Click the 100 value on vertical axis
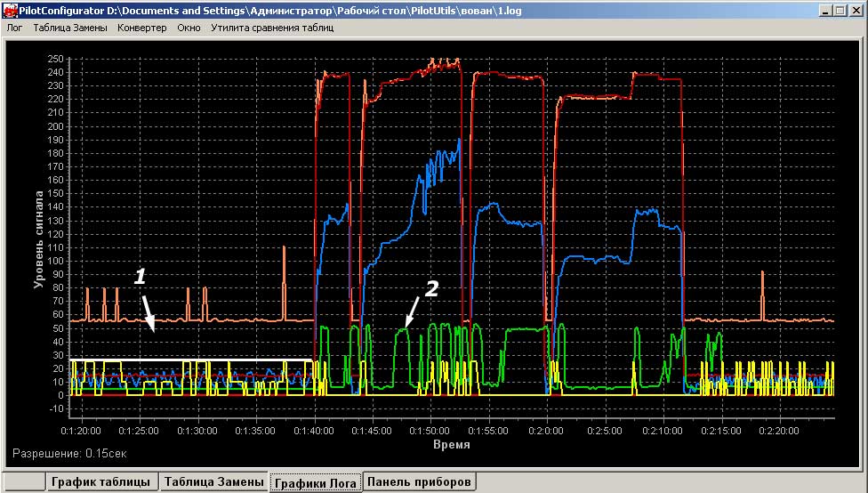Viewport: 868px width, 493px height. (56, 261)
